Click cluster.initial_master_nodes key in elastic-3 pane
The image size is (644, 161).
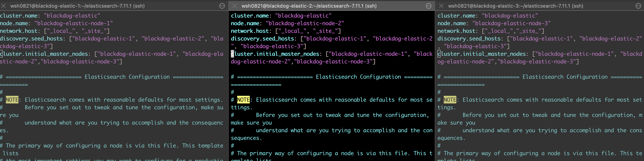coord(482,54)
